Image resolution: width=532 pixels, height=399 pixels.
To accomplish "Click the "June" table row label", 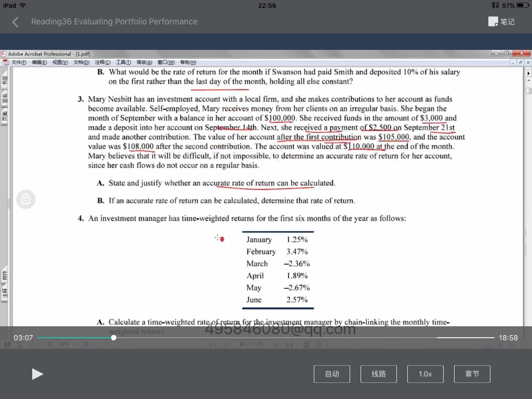I will [254, 300].
